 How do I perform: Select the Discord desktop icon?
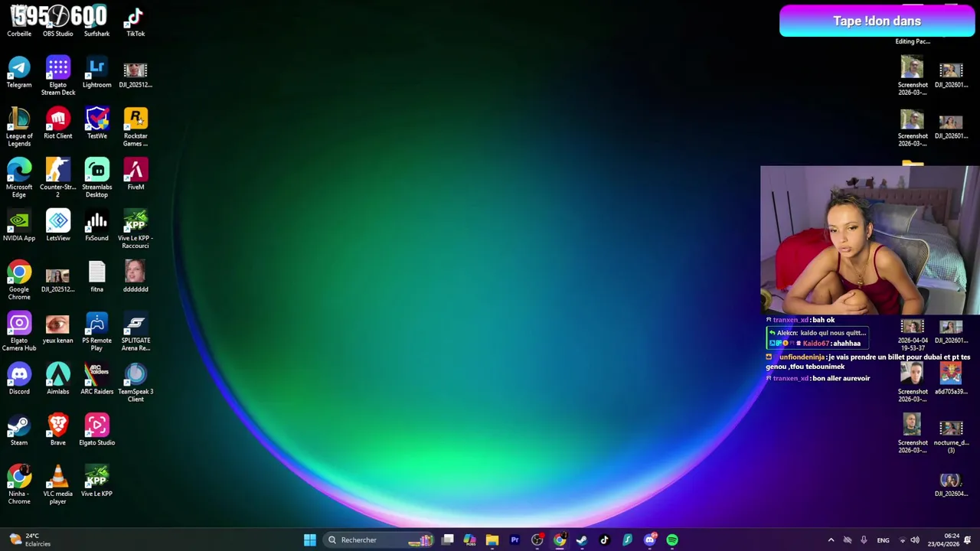pos(19,380)
